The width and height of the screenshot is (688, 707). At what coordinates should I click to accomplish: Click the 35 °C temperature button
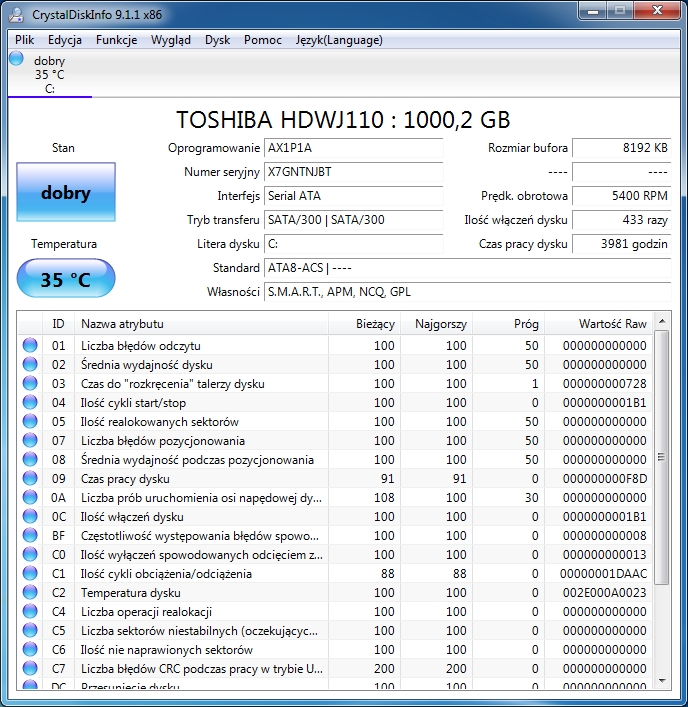click(66, 278)
